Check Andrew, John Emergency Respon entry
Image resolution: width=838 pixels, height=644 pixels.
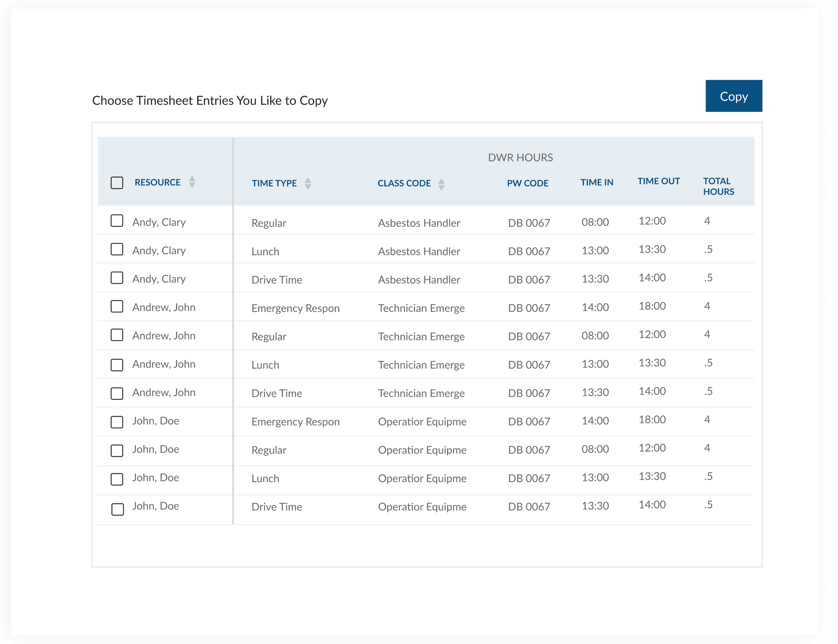[117, 306]
